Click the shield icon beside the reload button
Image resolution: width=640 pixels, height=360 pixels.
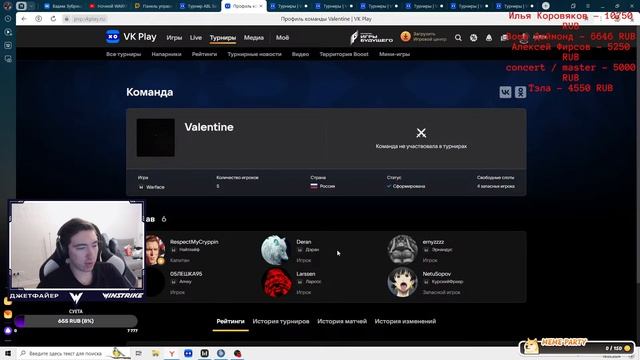[39, 19]
